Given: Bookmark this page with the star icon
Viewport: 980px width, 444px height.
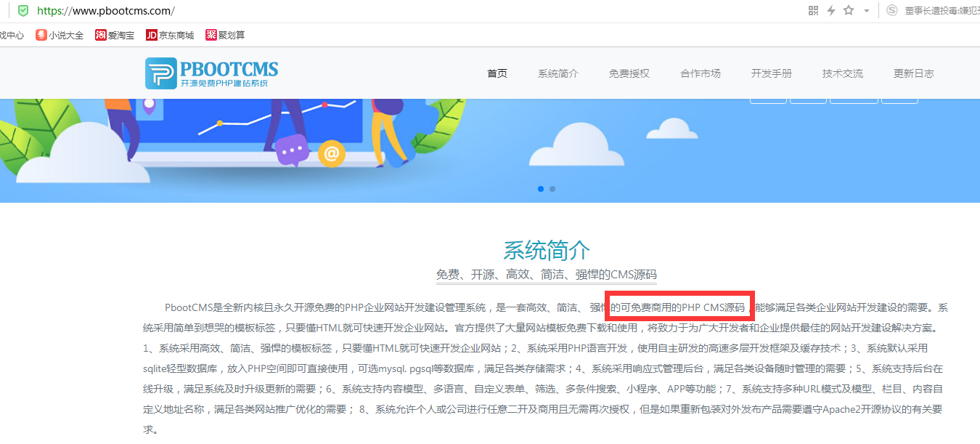Looking at the screenshot, I should (x=849, y=11).
